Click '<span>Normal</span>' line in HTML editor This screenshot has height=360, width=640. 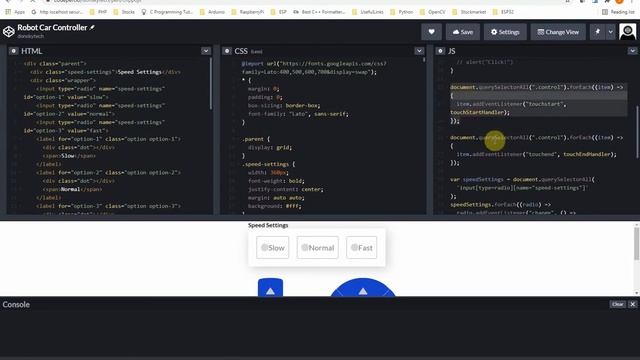pos(73,189)
